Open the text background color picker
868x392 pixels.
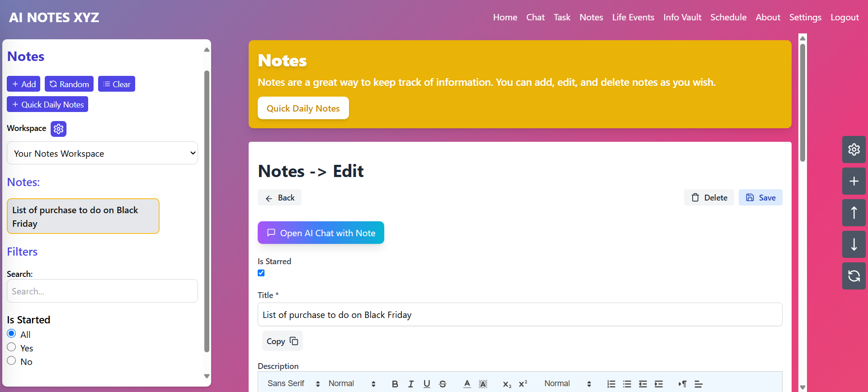[483, 384]
